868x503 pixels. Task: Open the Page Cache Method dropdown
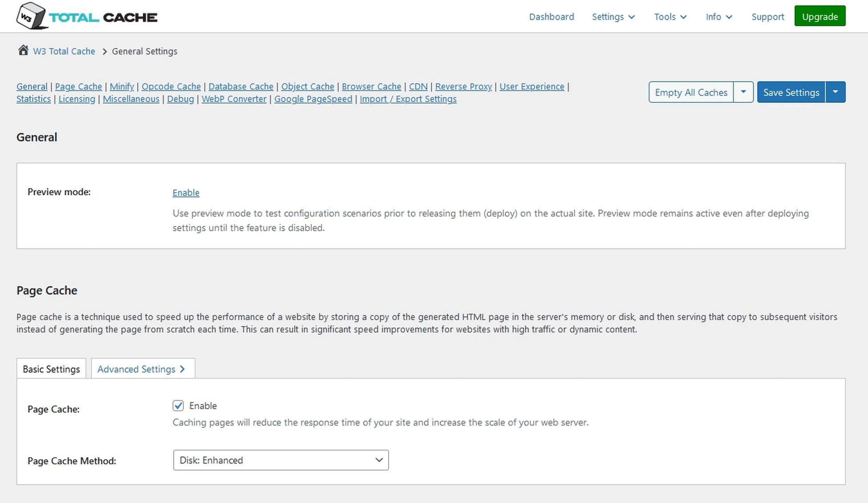[281, 460]
